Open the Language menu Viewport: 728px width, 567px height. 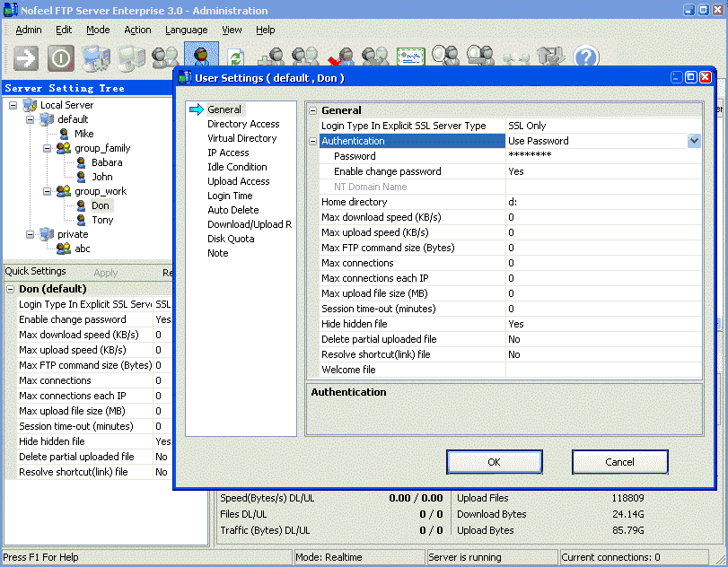pos(186,30)
